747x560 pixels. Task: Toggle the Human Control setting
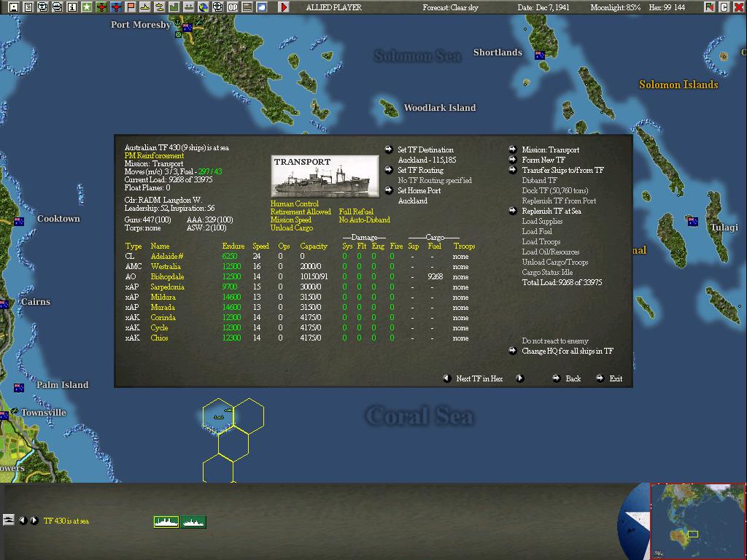pos(295,203)
